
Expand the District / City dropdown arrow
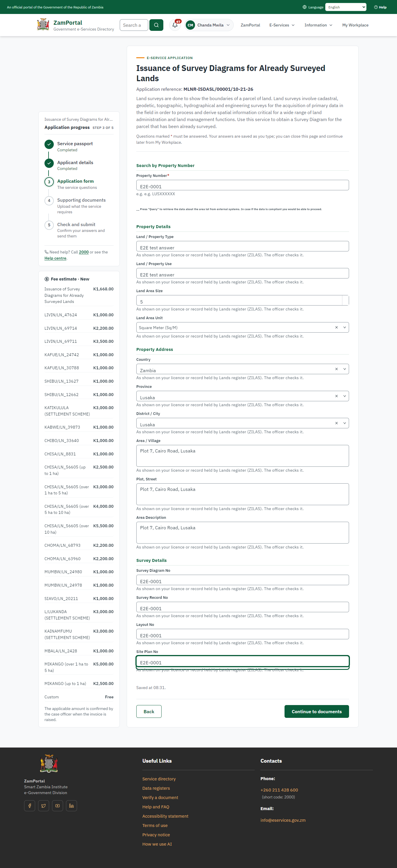[344, 423]
